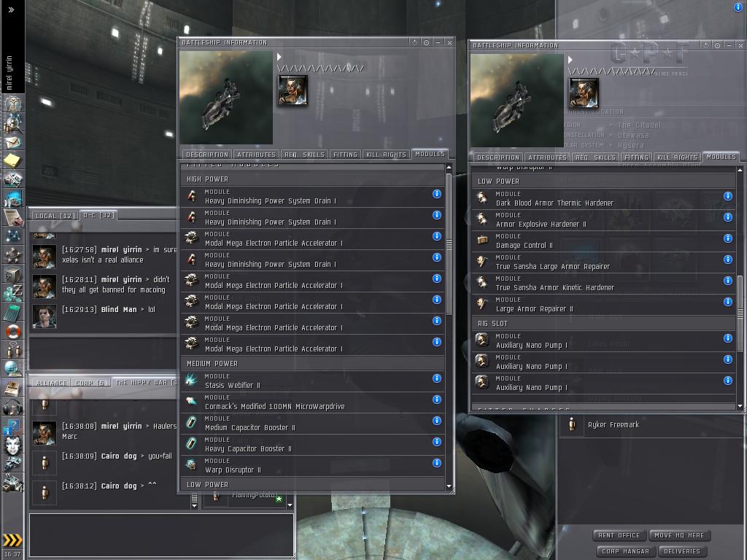Open info icon for Stasis Webifier II
747x560 pixels.
point(437,378)
